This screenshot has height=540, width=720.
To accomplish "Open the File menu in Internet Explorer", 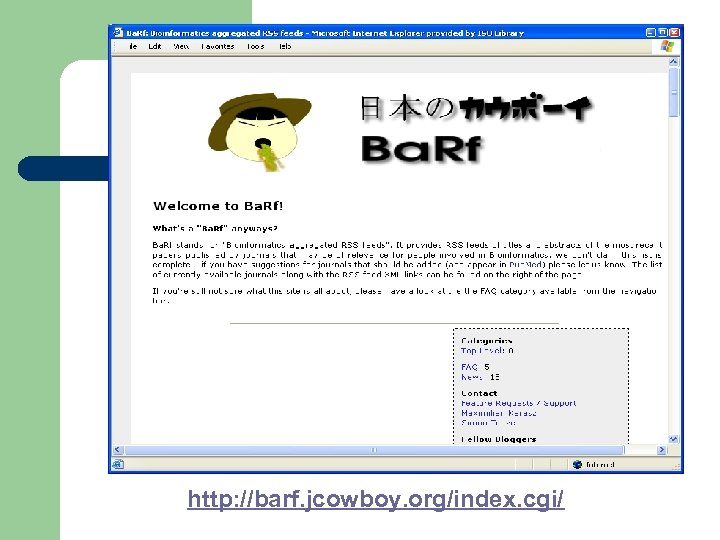I will (132, 46).
